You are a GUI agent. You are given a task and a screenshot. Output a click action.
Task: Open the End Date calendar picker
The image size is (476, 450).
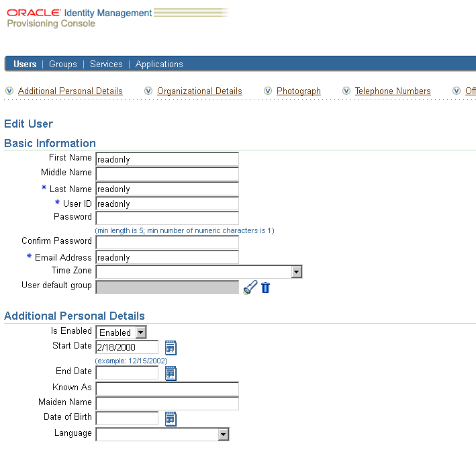pyautogui.click(x=171, y=373)
